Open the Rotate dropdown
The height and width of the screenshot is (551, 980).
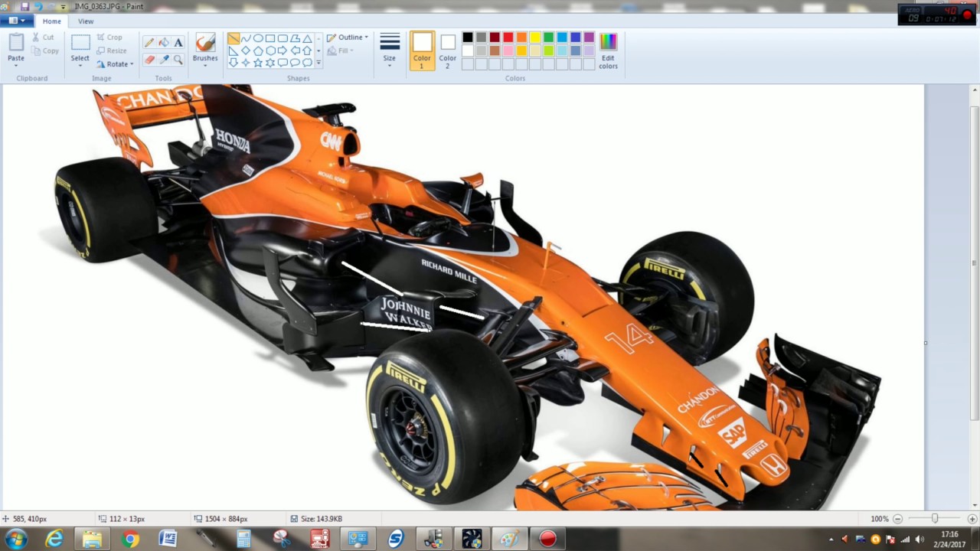(115, 64)
